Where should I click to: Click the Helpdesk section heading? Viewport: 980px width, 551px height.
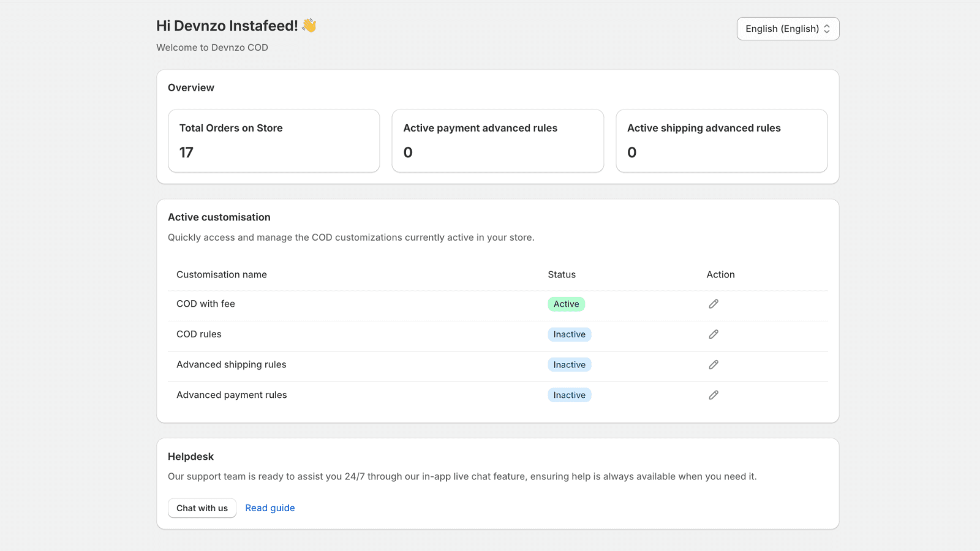(x=190, y=457)
